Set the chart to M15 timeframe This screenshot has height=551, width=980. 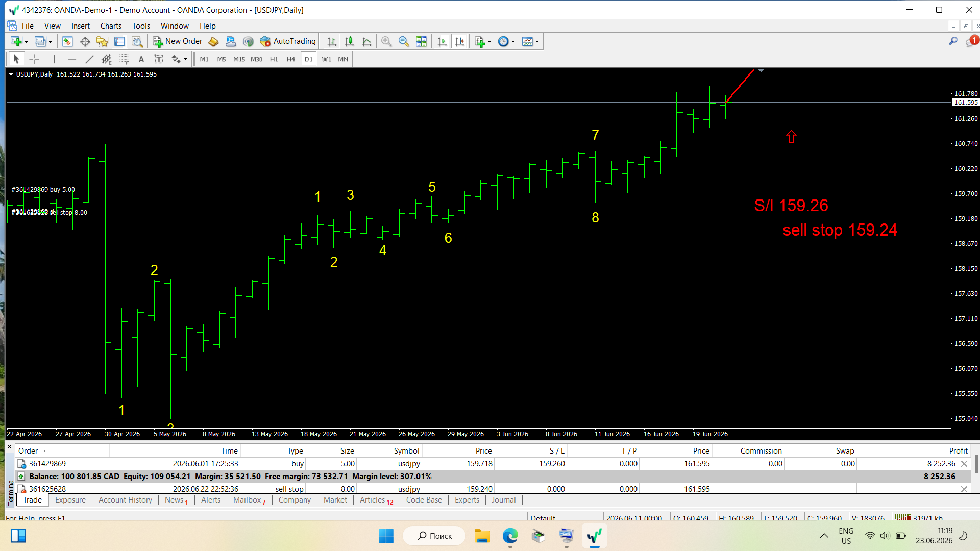tap(239, 59)
